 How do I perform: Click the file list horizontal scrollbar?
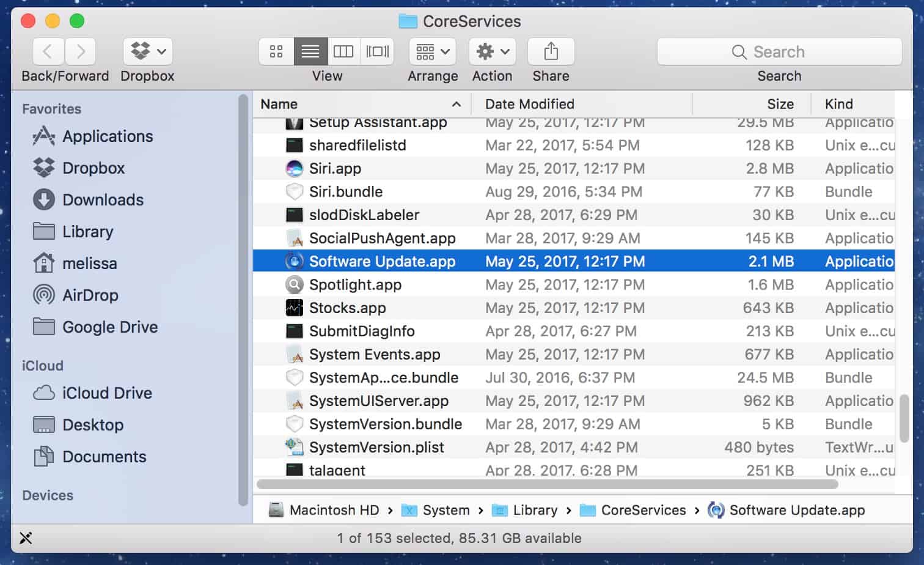[548, 484]
